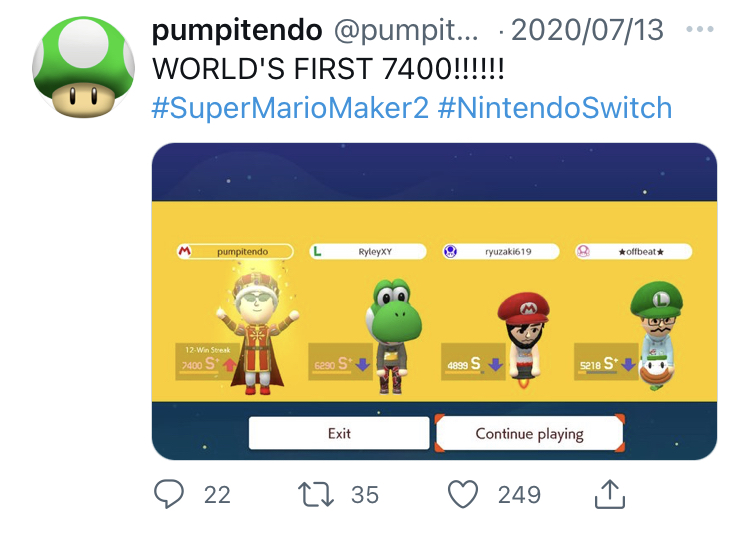Click the RyleyXY player name tag

point(375,252)
